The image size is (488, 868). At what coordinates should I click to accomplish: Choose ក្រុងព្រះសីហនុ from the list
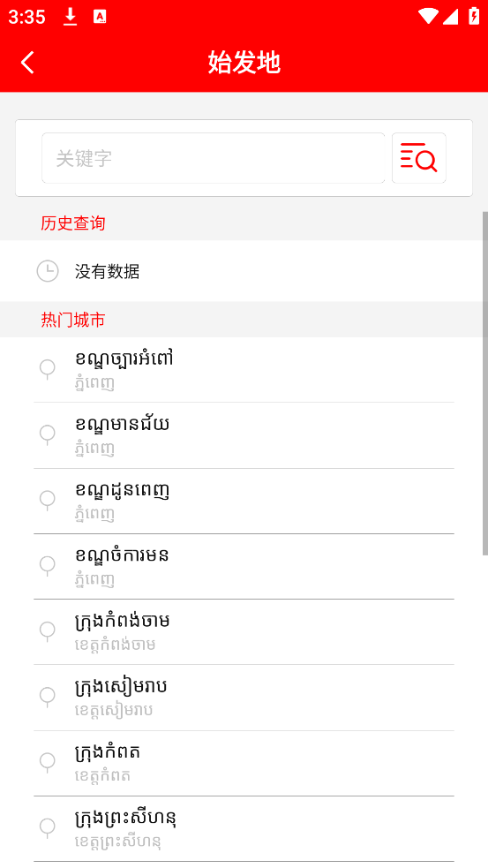click(x=244, y=828)
